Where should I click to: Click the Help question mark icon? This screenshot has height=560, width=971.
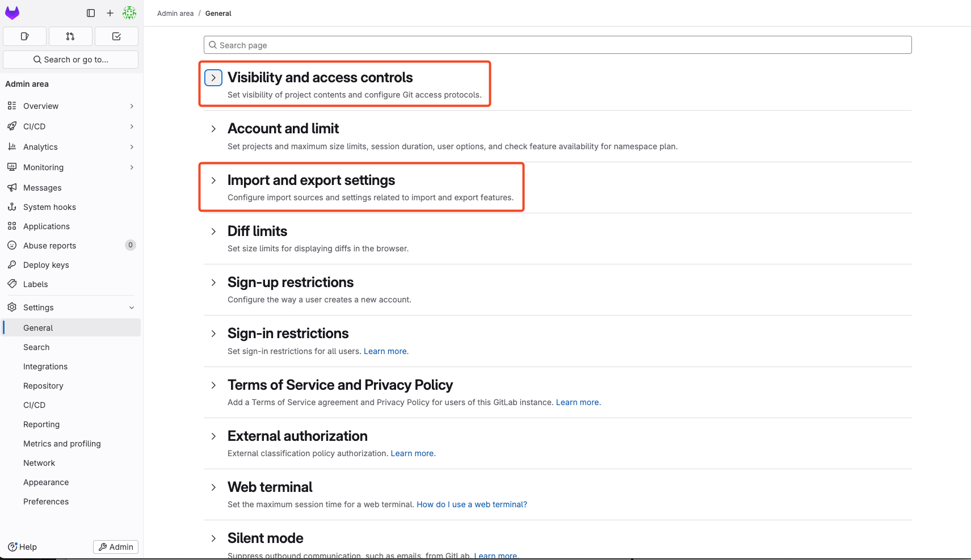click(x=12, y=547)
